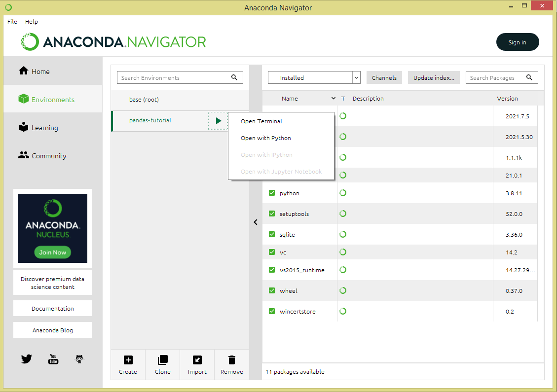Viewport: 557px width, 392px height.
Task: Click the T column header
Action: (343, 98)
